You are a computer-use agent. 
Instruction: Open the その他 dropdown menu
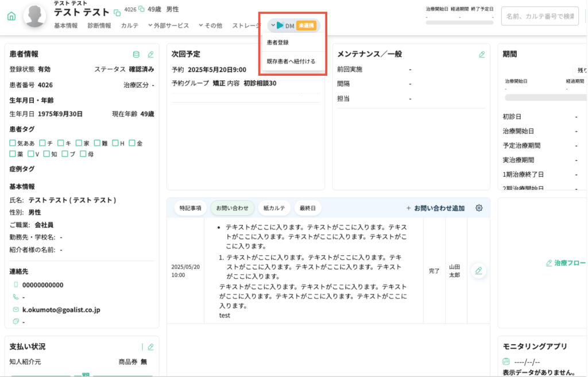tap(211, 25)
